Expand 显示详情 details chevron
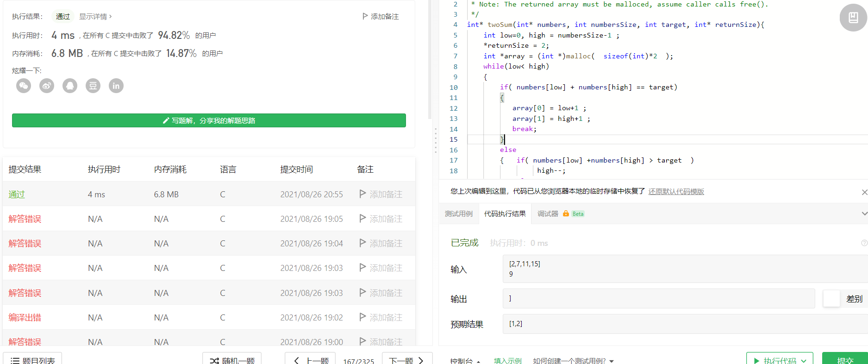 pos(110,17)
